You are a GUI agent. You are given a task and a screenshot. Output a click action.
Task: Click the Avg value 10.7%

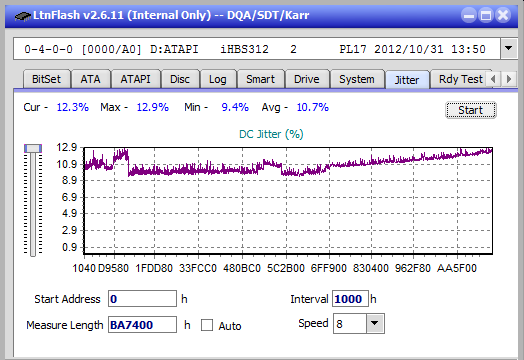(x=312, y=107)
